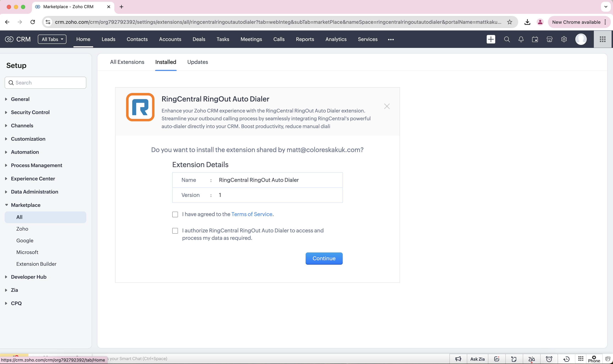Open Phone settings in bottom bar
The width and height of the screenshot is (613, 364).
(x=594, y=359)
